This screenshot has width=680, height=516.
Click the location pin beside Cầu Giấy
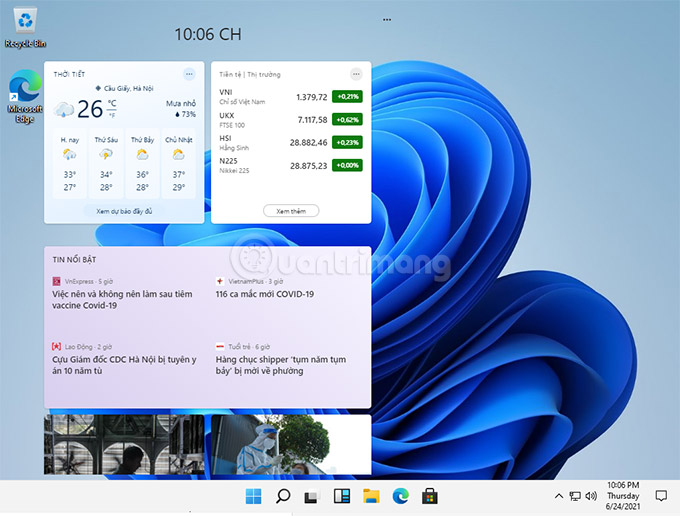pos(98,88)
